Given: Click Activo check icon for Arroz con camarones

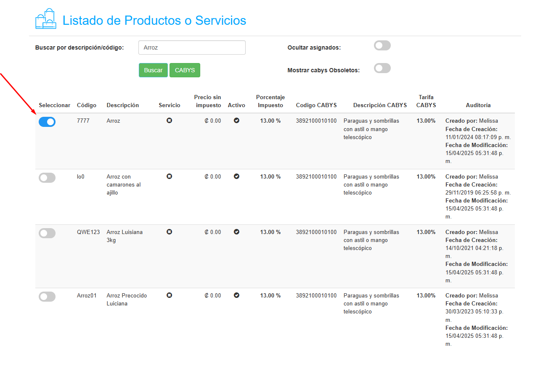Looking at the screenshot, I should point(236,176).
